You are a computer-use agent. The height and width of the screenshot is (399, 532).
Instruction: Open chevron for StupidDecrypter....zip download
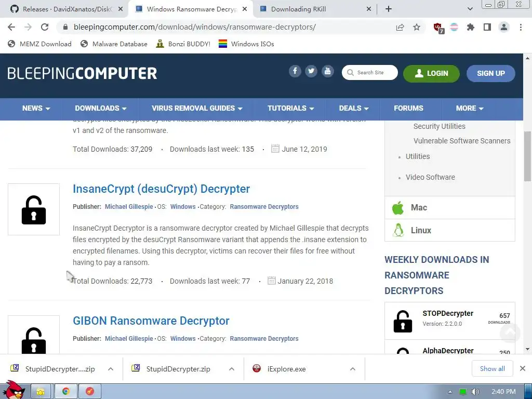tap(110, 369)
